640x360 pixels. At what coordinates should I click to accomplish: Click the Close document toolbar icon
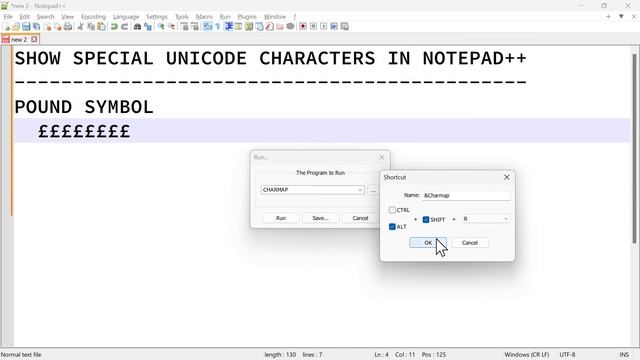tap(47, 27)
